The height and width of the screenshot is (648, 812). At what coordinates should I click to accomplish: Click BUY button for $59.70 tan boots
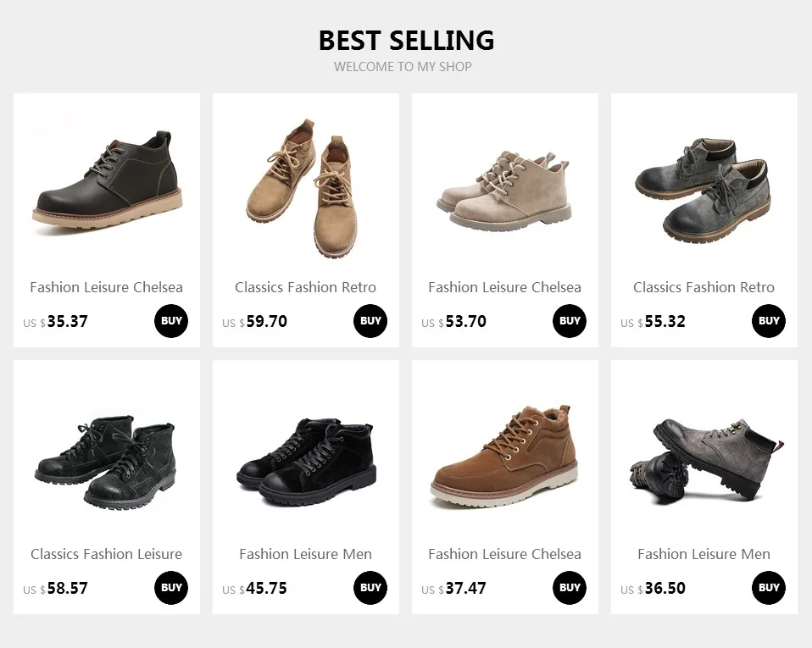[x=370, y=321]
